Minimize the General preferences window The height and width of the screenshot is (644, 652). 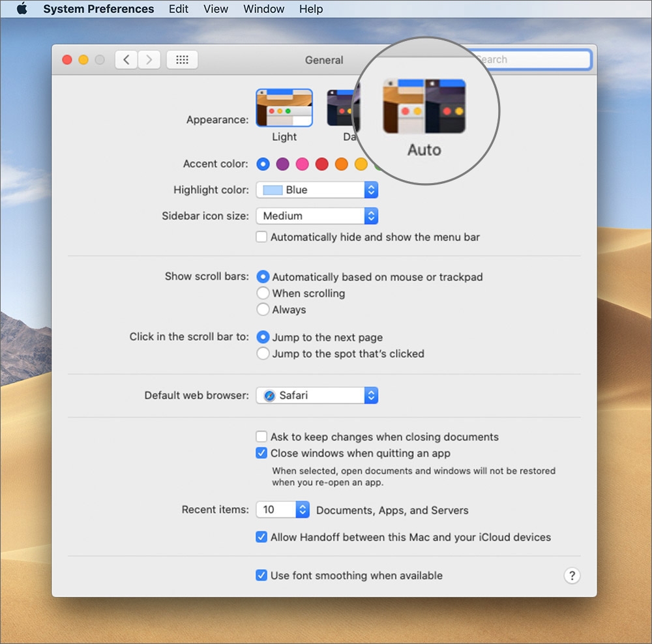(x=83, y=60)
